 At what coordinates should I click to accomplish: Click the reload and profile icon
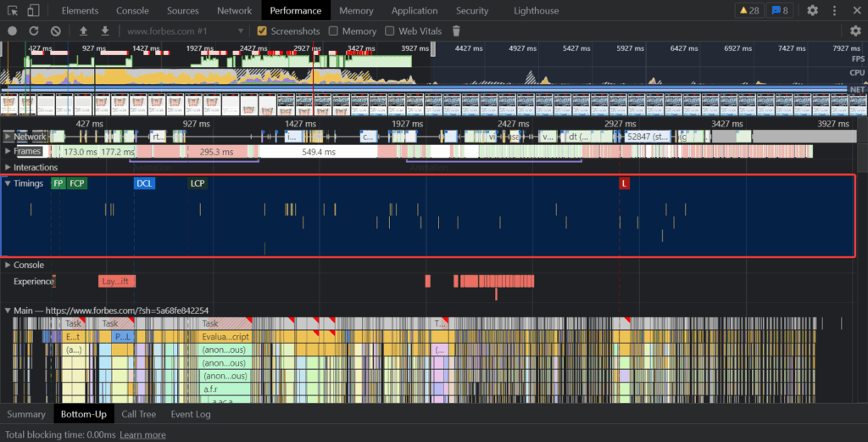click(34, 31)
